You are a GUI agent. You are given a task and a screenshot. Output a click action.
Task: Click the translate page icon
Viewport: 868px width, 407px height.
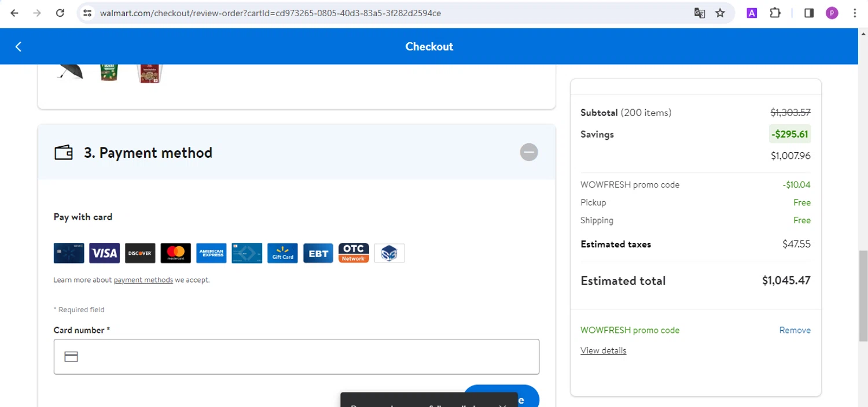[x=700, y=13]
